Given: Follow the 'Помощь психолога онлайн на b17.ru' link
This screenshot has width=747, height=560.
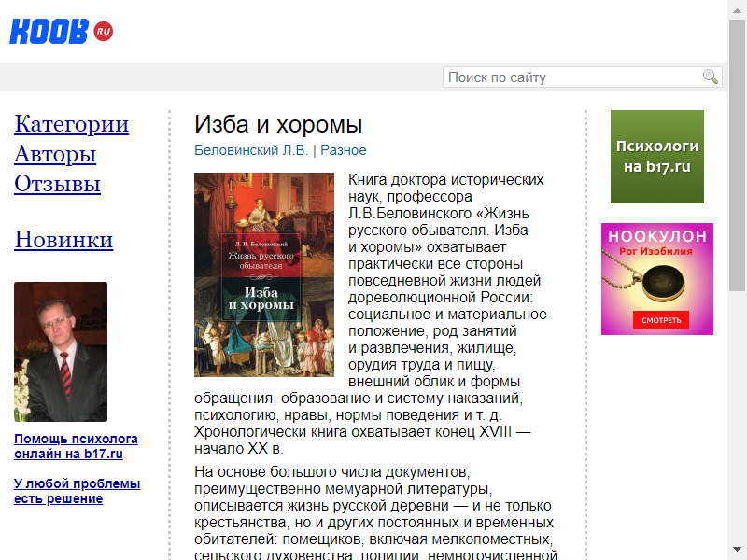Looking at the screenshot, I should pos(76,446).
